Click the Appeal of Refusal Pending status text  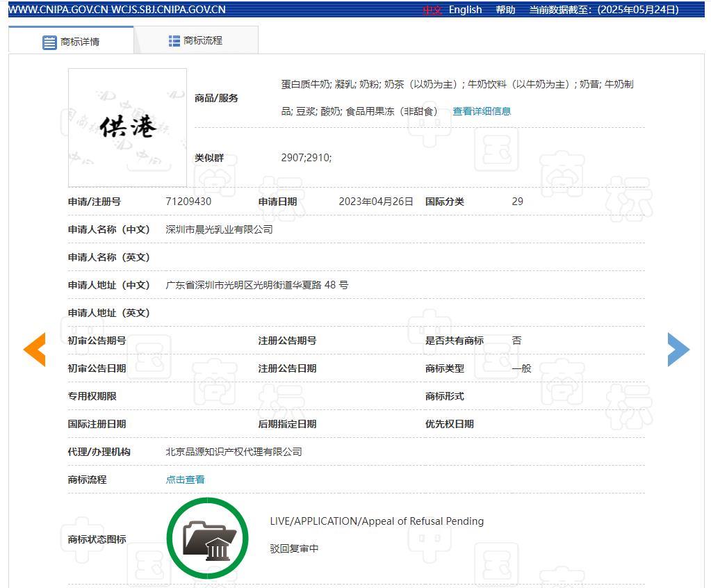coord(377,521)
